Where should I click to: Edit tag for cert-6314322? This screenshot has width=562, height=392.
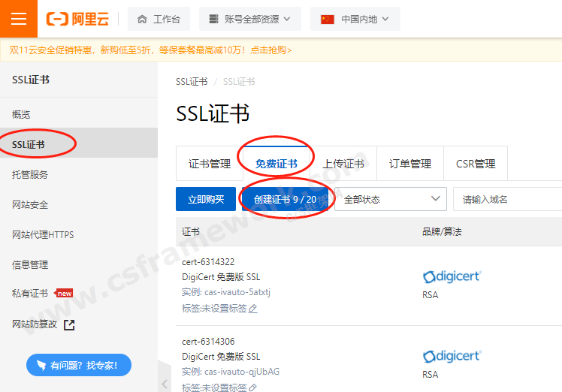coord(253,309)
